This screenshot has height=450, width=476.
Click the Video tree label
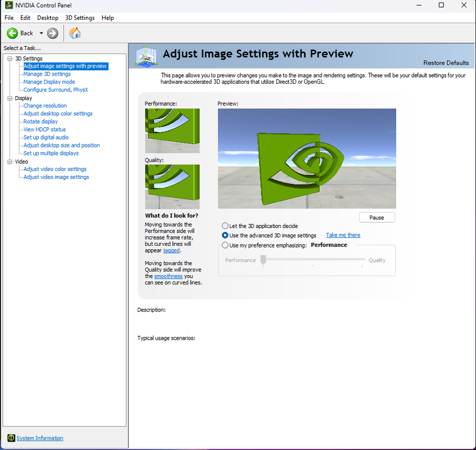point(21,161)
